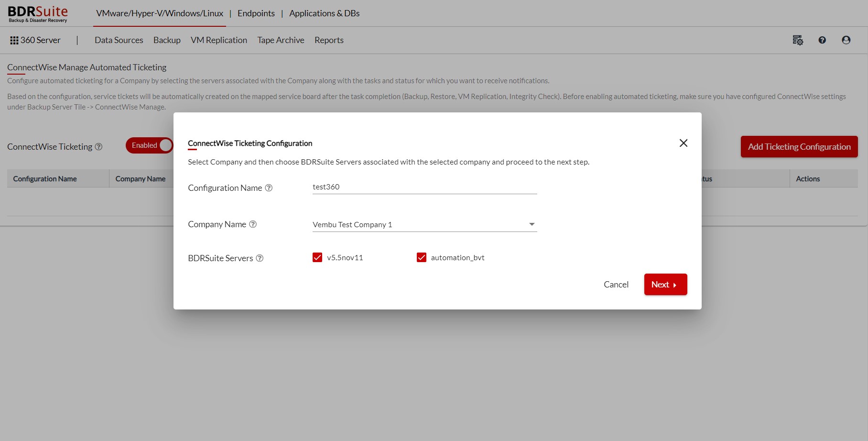Click the ConnectWise Manage Automated Ticketing heading
The height and width of the screenshot is (441, 868).
pyautogui.click(x=87, y=67)
